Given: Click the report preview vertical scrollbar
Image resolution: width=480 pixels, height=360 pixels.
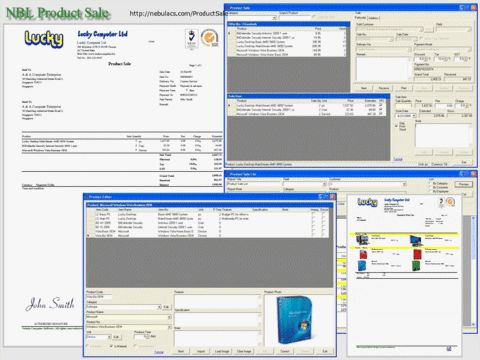Looking at the screenshot, I should (x=473, y=271).
